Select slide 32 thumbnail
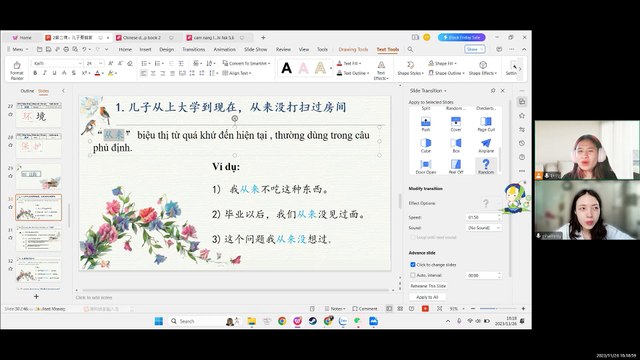 coord(38,269)
